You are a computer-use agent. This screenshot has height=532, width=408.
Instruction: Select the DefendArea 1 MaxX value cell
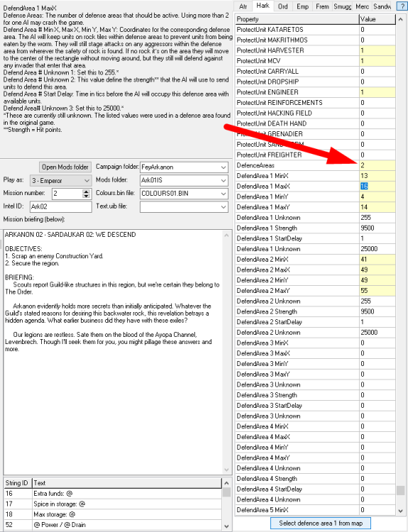(377, 187)
